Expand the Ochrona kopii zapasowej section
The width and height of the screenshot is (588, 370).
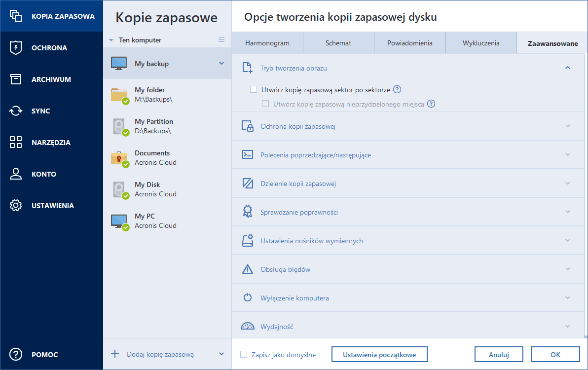click(x=568, y=126)
